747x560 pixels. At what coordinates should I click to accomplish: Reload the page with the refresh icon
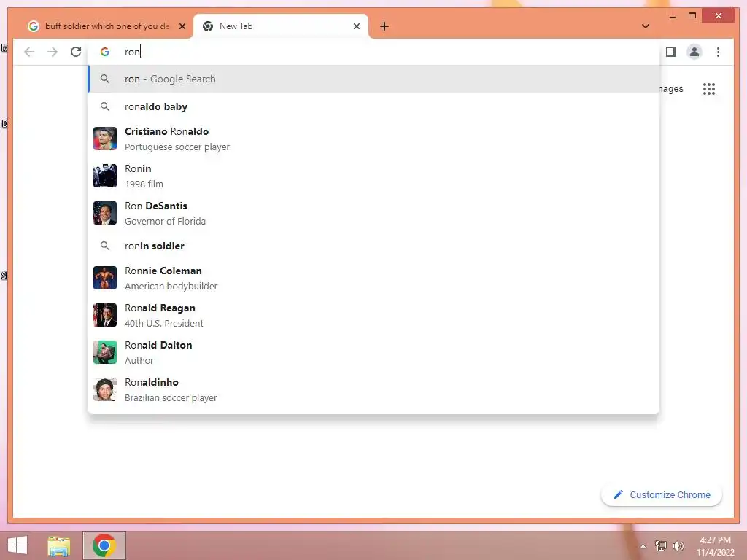coord(76,52)
